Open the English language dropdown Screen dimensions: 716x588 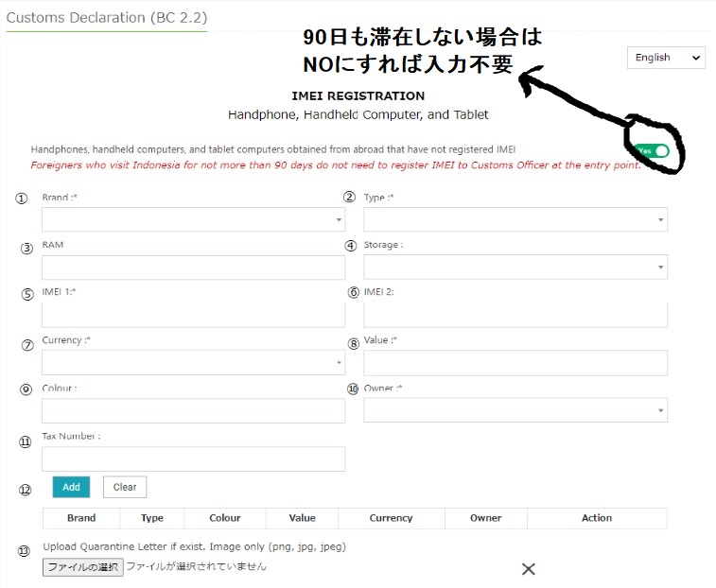[666, 58]
